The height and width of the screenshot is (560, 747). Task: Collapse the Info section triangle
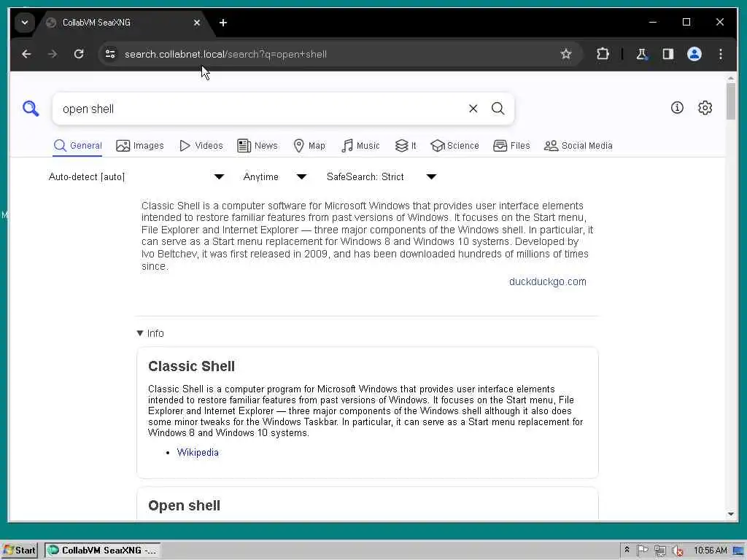pos(140,333)
